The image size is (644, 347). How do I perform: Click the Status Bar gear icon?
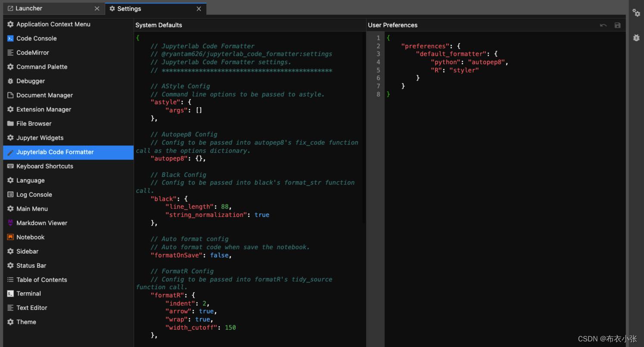(10, 266)
